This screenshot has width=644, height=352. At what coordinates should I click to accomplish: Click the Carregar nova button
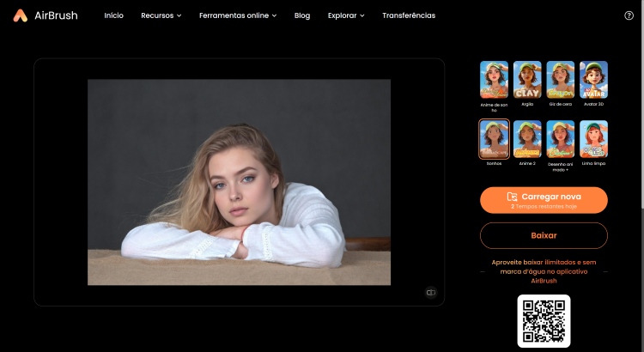point(544,200)
